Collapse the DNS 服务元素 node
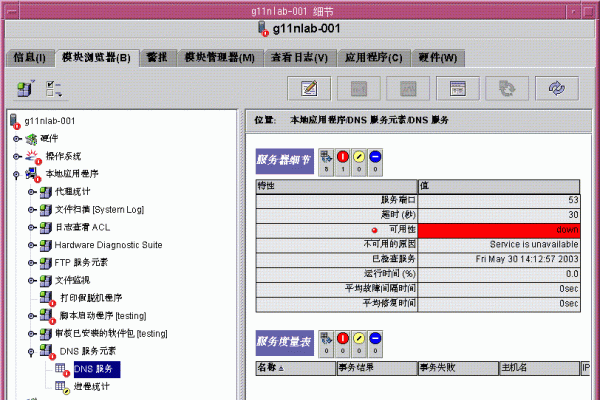This screenshot has height=400, width=600. pos(31,353)
